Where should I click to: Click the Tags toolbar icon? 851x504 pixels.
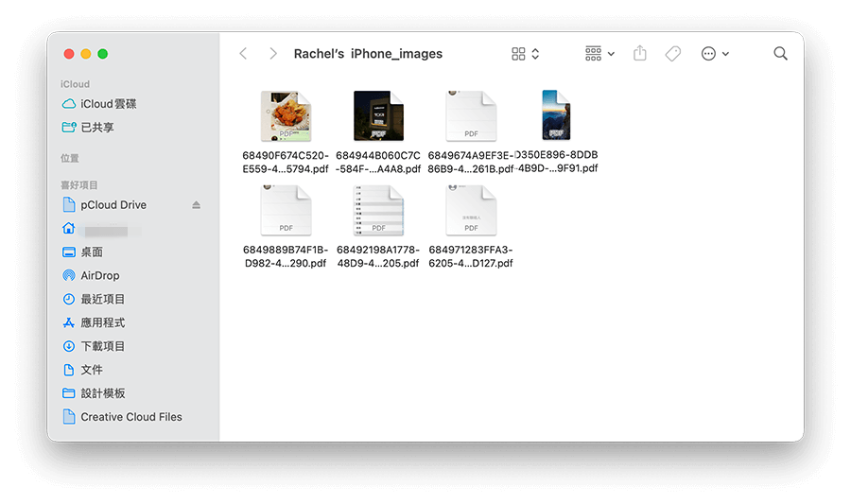click(673, 54)
